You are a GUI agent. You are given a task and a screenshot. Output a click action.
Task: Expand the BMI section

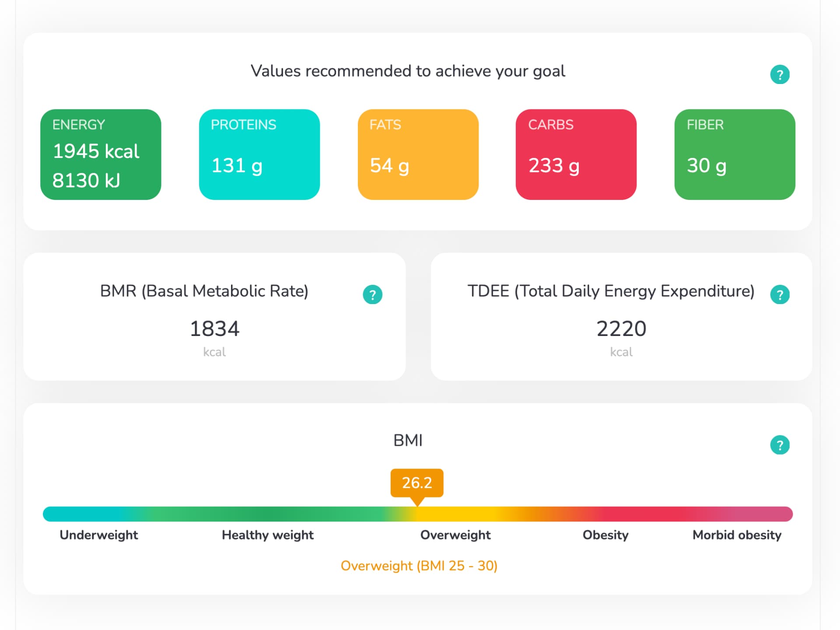click(408, 441)
